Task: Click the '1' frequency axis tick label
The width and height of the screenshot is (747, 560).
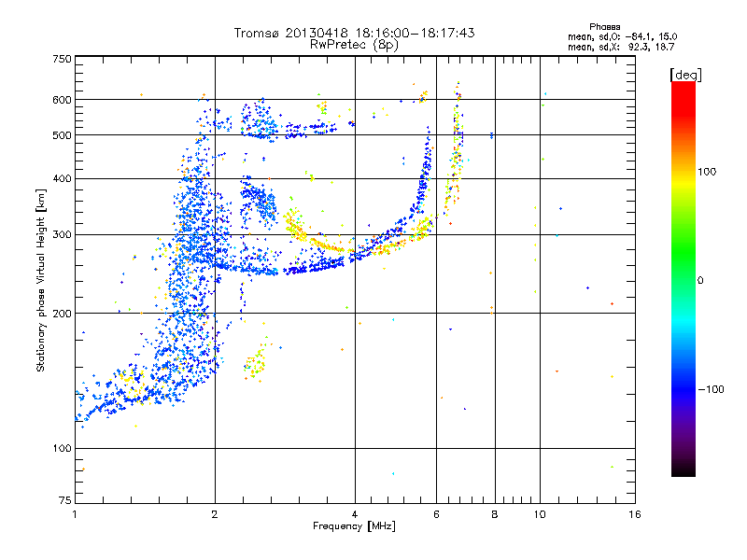Action: coord(75,514)
